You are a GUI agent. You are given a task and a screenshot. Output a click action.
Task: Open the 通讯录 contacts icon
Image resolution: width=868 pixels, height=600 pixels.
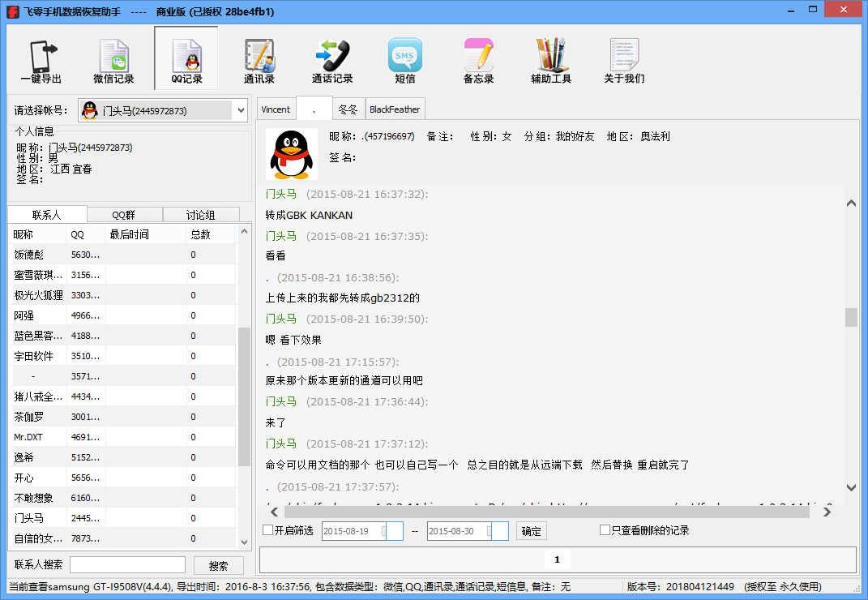(259, 60)
